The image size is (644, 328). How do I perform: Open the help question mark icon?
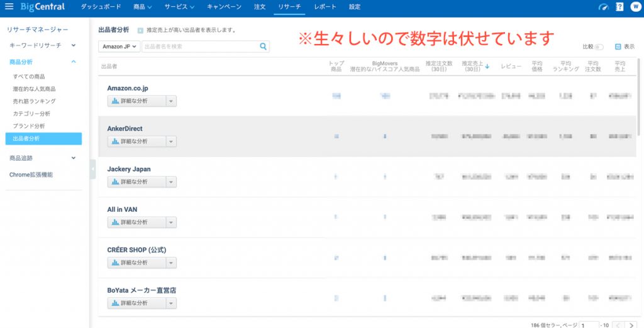619,7
